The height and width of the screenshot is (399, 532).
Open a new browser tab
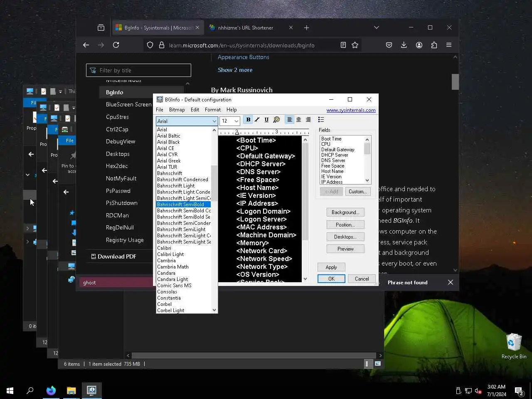306,28
